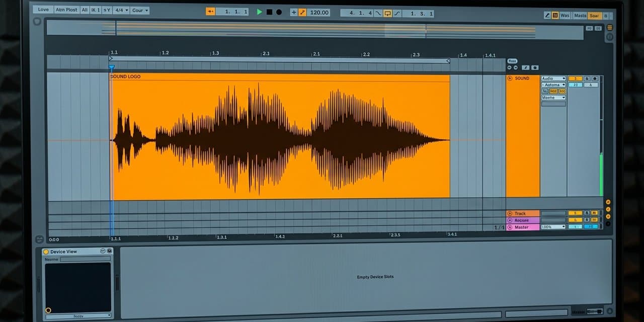Screen dimensions: 644x322
Task: Click the plus icon beside the tempo
Action: [x=294, y=13]
